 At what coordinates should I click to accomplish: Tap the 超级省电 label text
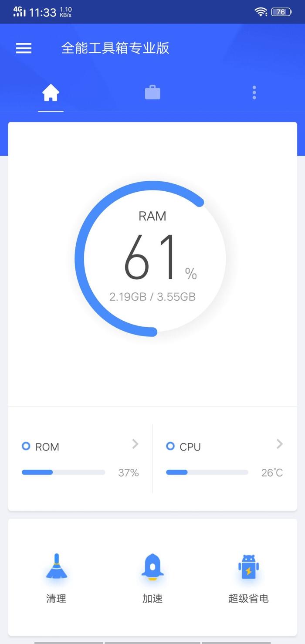(248, 599)
